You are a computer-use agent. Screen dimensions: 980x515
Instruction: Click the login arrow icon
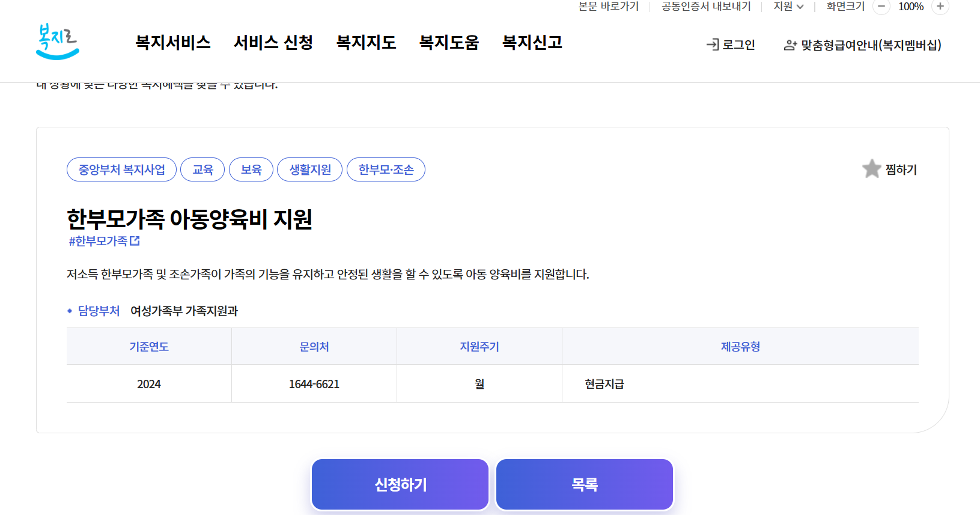point(713,44)
